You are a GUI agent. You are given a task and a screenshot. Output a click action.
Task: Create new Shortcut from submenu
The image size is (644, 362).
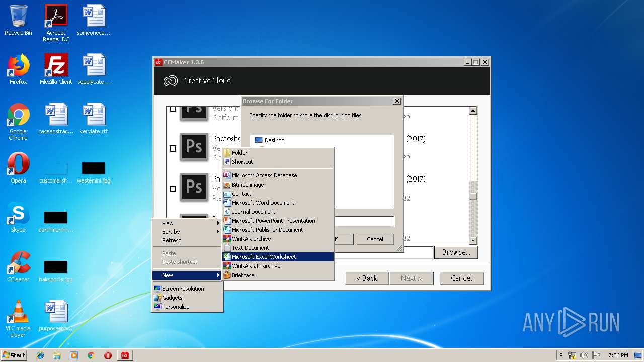point(278,162)
